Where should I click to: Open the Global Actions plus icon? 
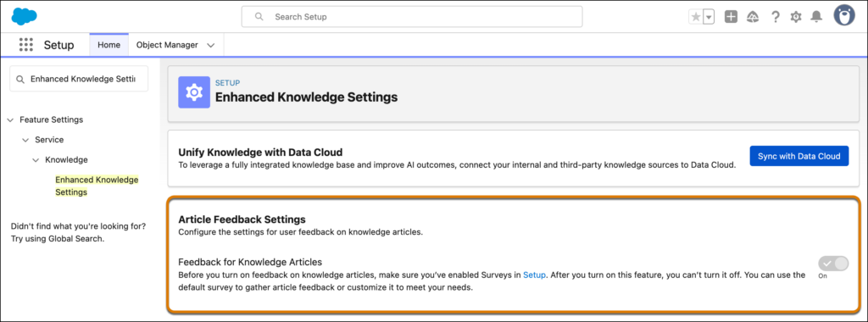click(x=731, y=17)
